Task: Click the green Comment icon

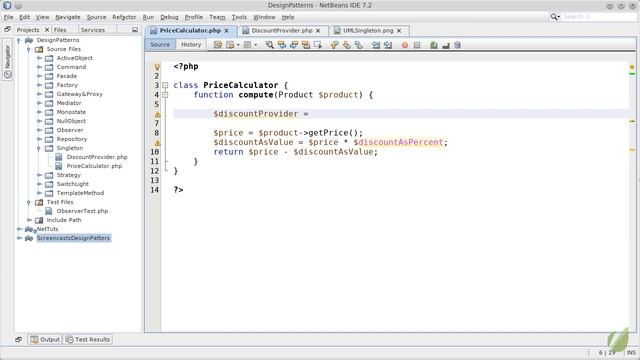Action: pos(434,45)
